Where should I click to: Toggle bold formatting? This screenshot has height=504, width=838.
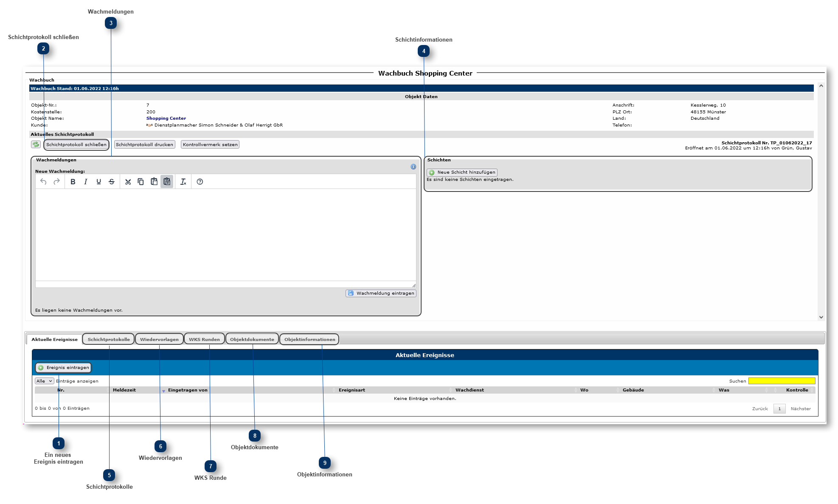pyautogui.click(x=73, y=182)
